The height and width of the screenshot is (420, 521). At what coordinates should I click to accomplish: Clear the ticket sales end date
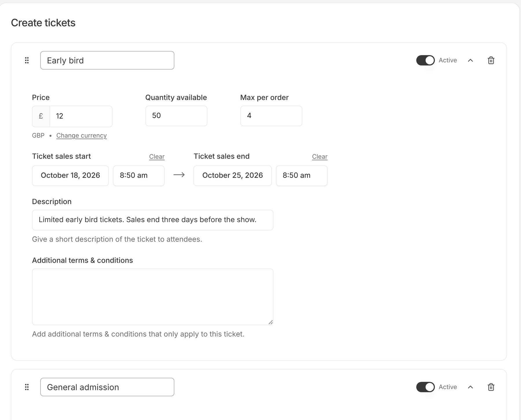point(320,157)
